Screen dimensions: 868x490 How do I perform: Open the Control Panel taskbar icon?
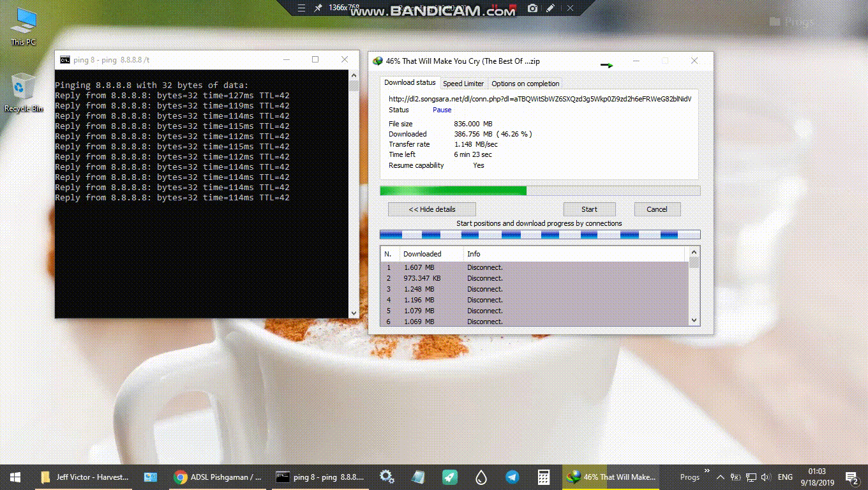(x=151, y=477)
